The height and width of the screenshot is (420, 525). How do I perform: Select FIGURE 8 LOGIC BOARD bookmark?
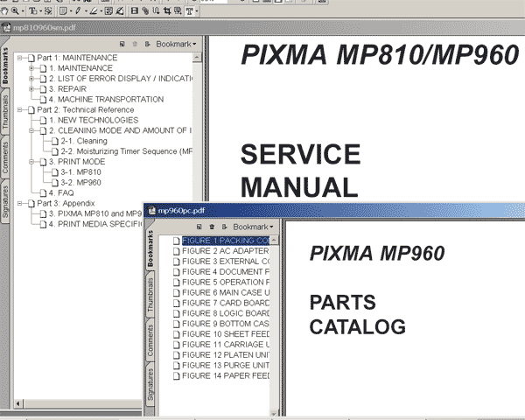(226, 313)
